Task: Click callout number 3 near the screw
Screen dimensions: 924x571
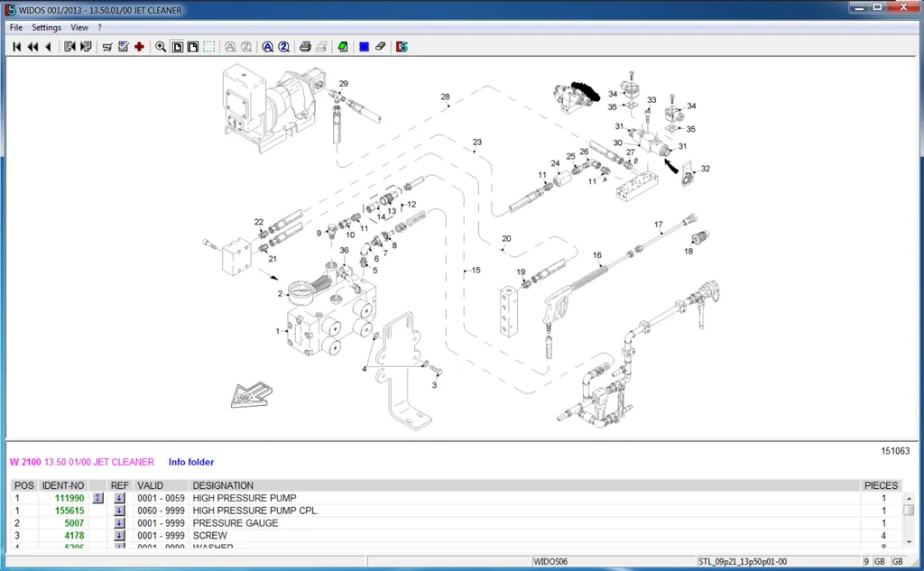Action: pos(434,385)
